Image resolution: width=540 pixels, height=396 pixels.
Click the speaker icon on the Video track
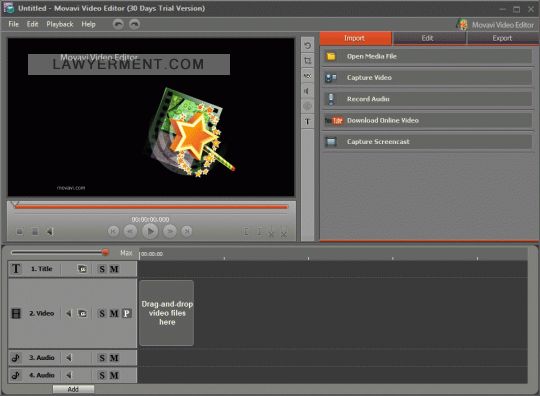click(69, 313)
